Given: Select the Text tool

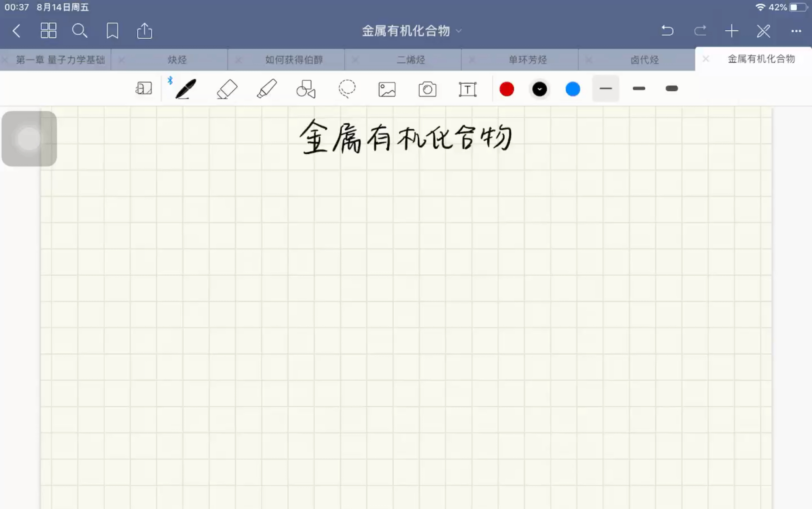Looking at the screenshot, I should (x=467, y=88).
